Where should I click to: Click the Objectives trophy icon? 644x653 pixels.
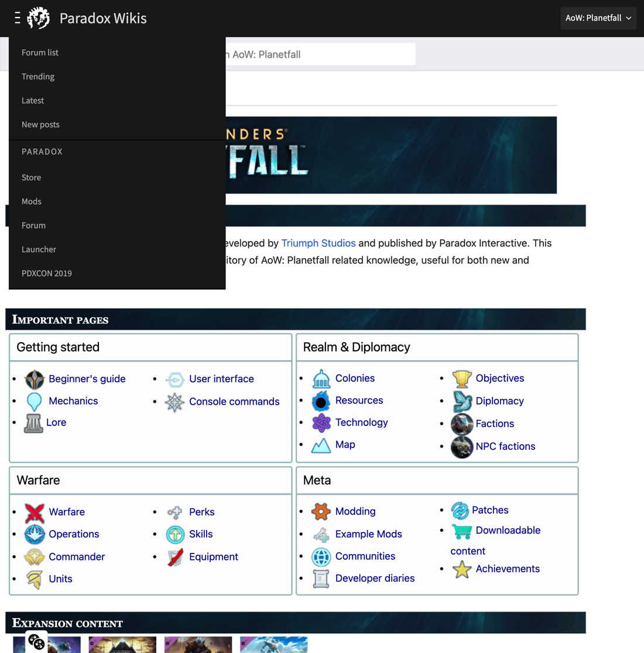[x=461, y=379]
